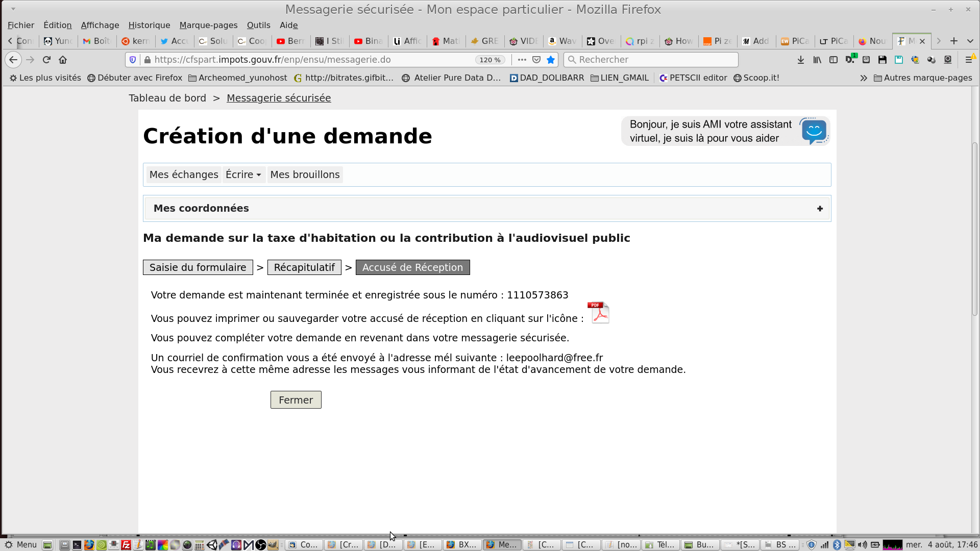Click the Rechercher search field

[x=651, y=60]
